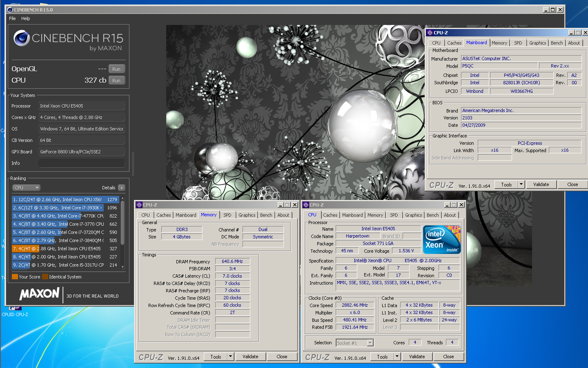The height and width of the screenshot is (368, 588).
Task: Open the Ranking CPU dropdown
Action: 26,188
